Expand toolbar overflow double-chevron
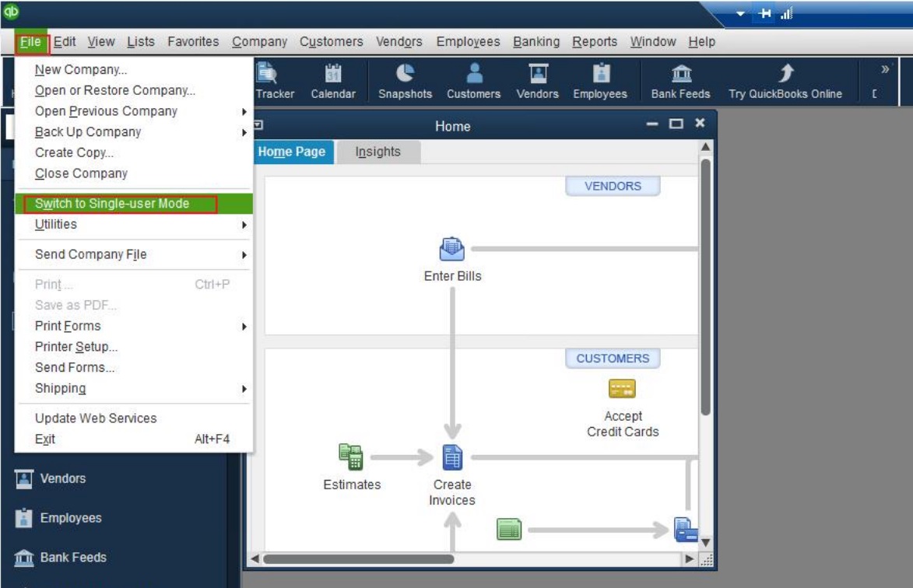The image size is (913, 588). tap(885, 70)
